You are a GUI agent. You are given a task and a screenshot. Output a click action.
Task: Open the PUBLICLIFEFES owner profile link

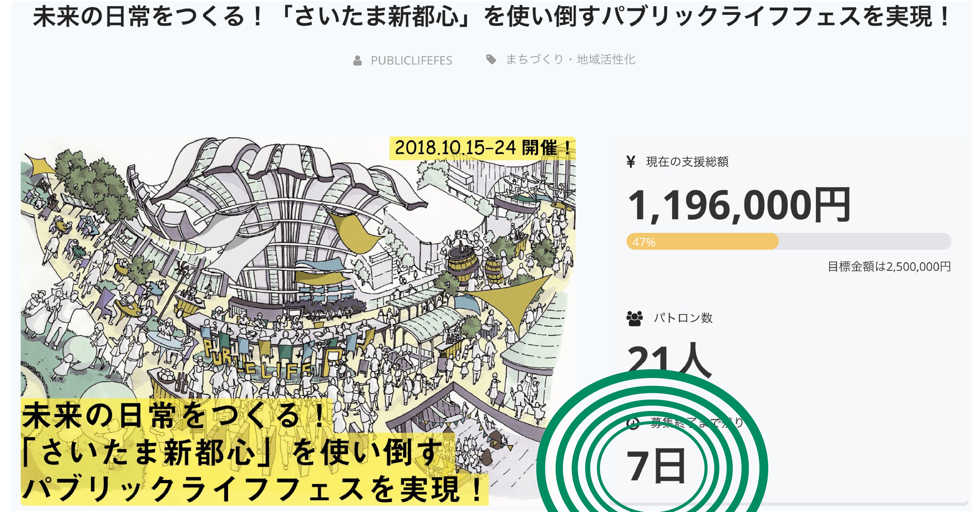click(x=411, y=60)
